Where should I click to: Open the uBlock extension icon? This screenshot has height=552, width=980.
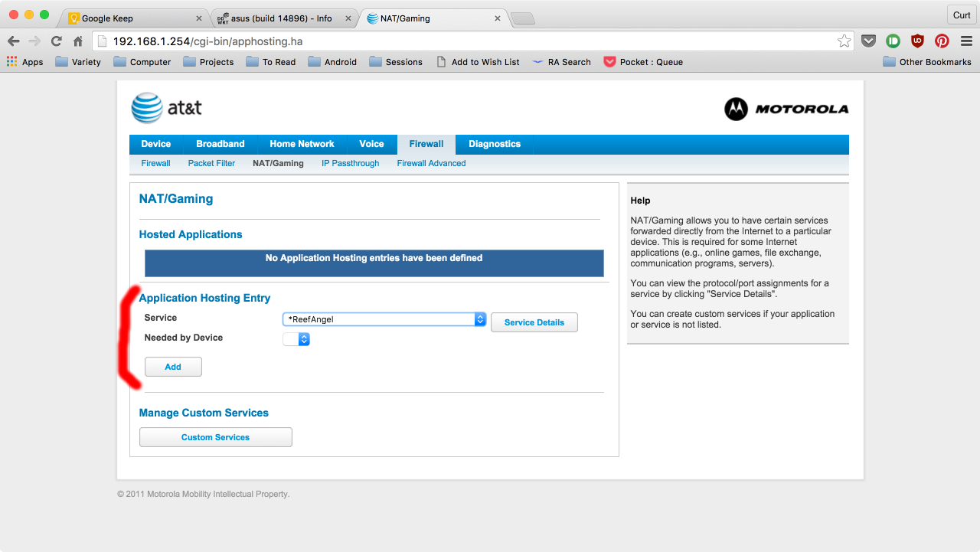(x=917, y=41)
